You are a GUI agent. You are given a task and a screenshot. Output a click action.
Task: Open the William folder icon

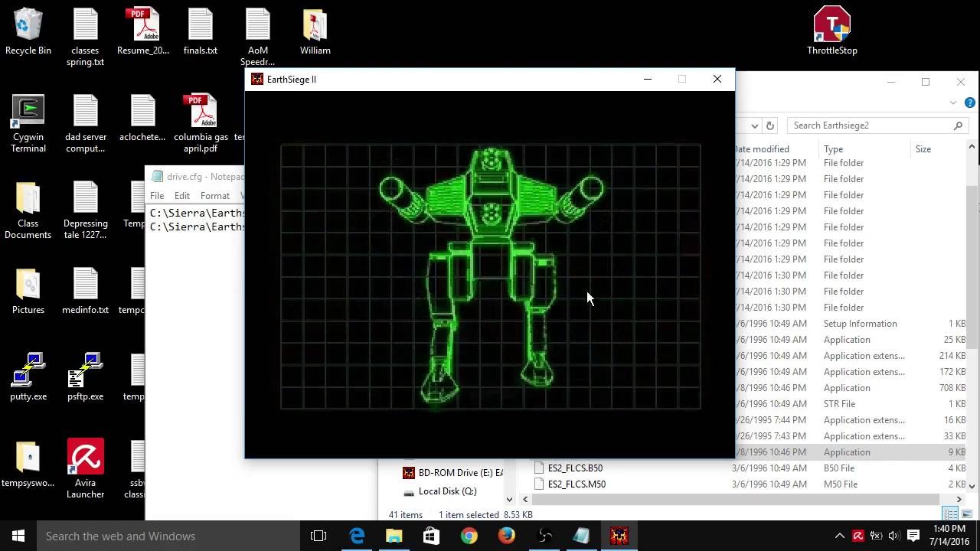click(315, 31)
